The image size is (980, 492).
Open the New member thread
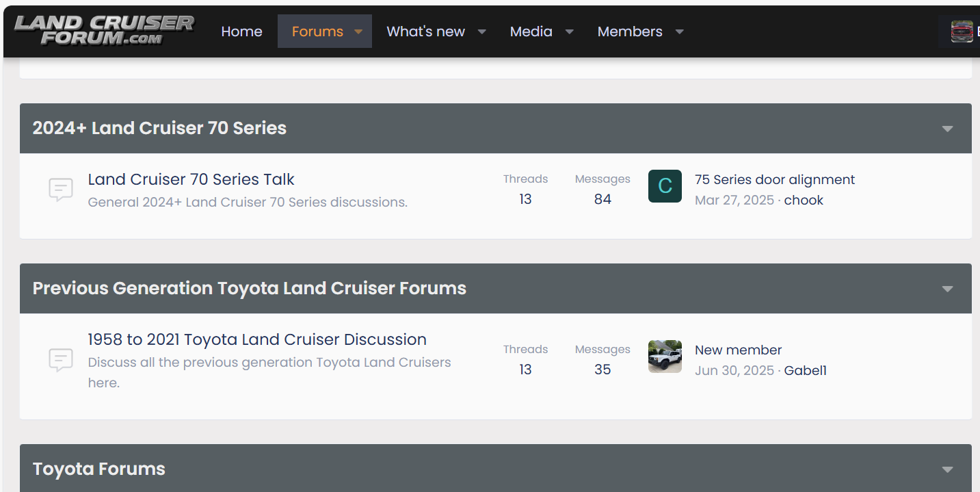[x=738, y=350]
